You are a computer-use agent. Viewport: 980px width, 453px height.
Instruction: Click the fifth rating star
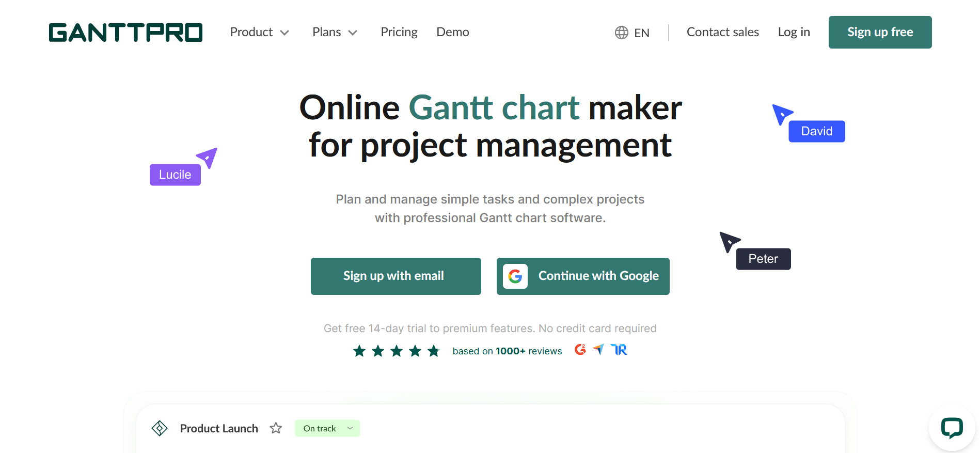[x=434, y=351]
